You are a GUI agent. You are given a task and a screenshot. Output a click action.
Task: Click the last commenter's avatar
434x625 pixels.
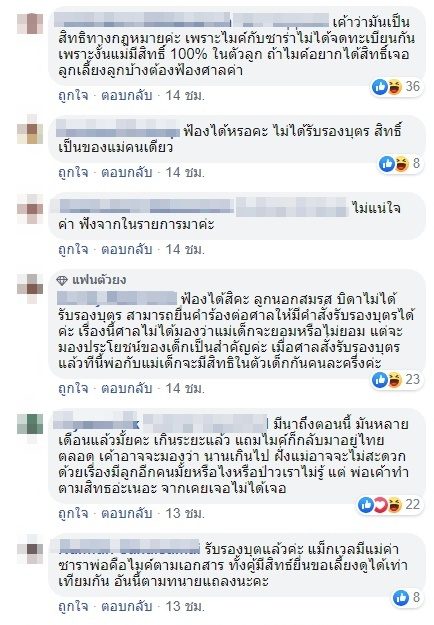tap(30, 548)
